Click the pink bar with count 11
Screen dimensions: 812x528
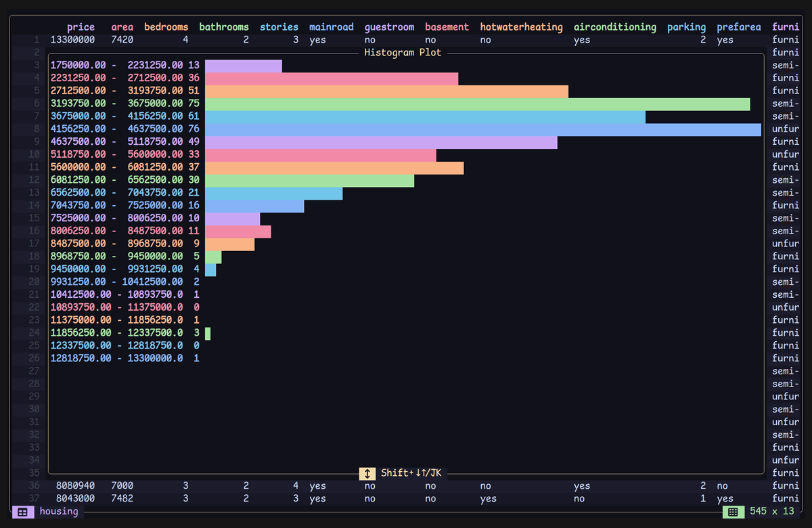pyautogui.click(x=238, y=232)
